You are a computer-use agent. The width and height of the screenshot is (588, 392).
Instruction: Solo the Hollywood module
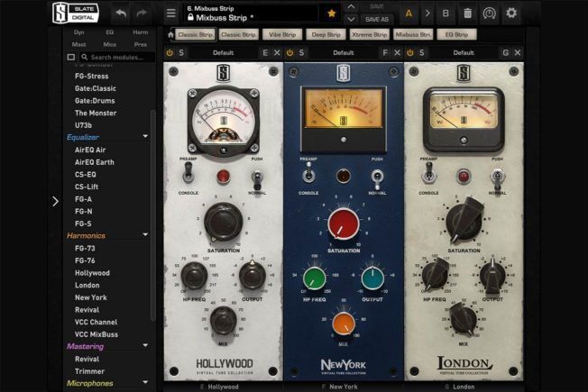point(181,53)
